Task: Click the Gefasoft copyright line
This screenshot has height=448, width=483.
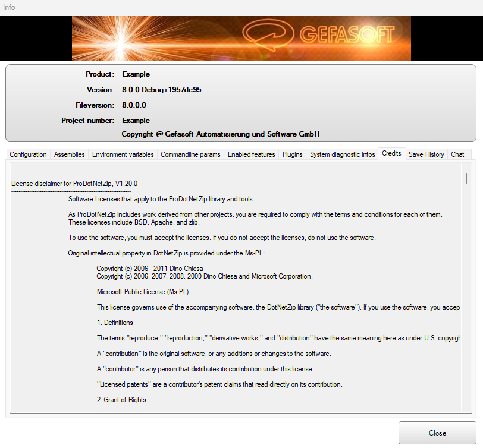Action: [x=221, y=134]
